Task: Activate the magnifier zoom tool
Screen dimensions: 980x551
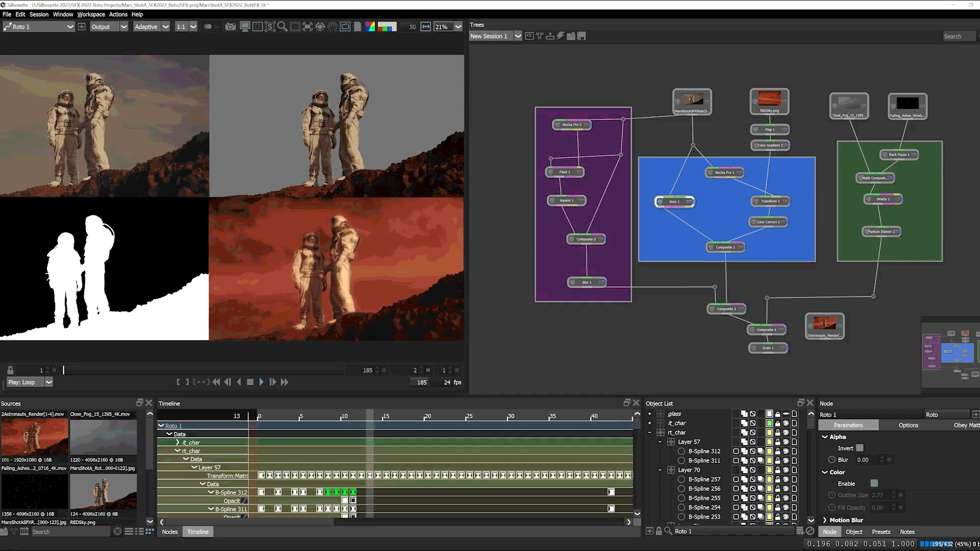Action: [x=283, y=27]
